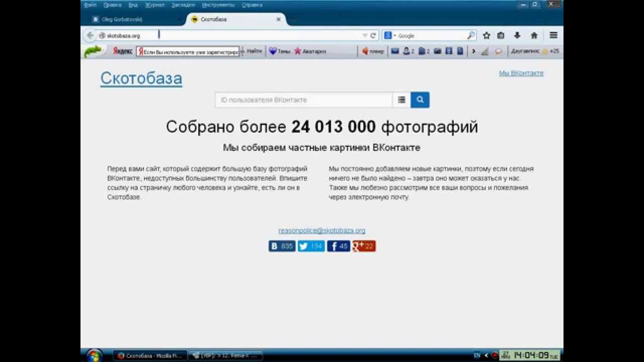
Task: Click the Скотобаза site logo link
Action: click(x=141, y=78)
